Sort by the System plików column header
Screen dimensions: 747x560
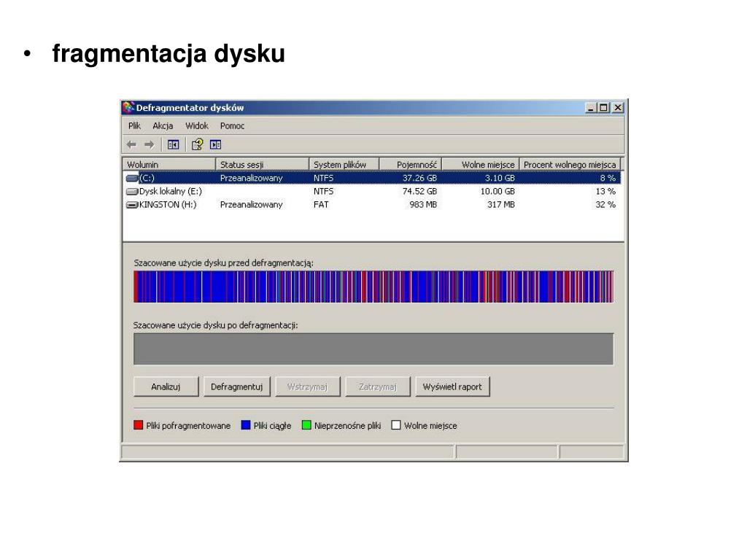click(x=344, y=164)
